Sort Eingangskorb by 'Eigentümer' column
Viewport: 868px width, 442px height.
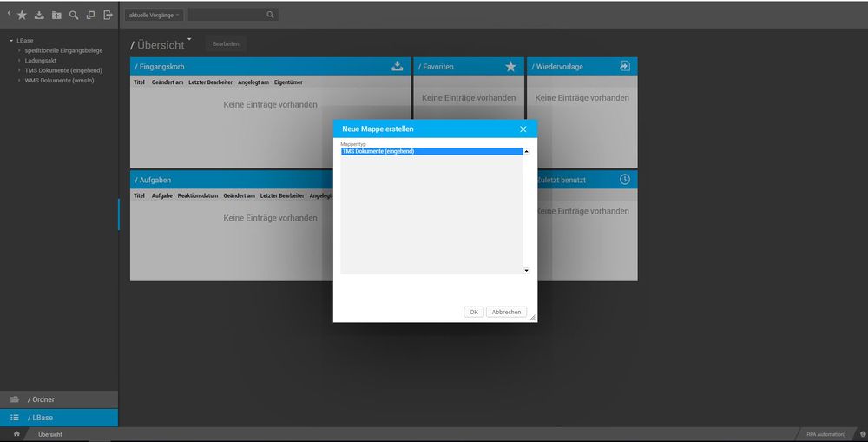tap(288, 82)
